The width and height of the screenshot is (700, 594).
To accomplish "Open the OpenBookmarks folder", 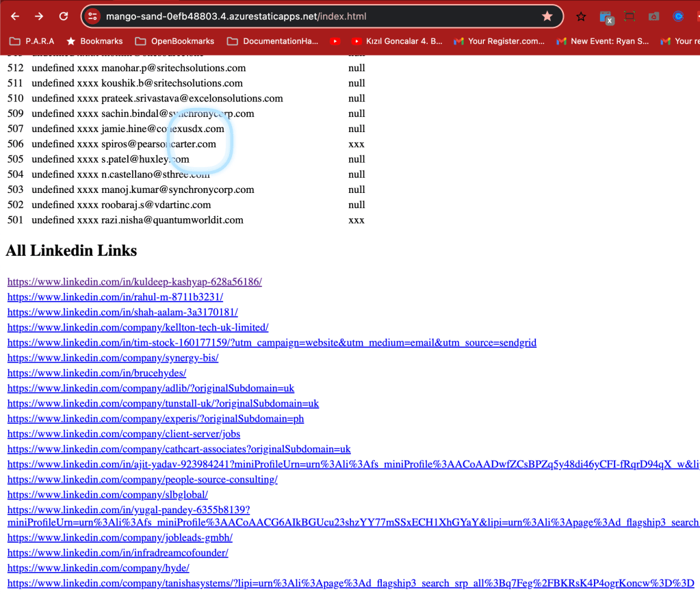I will pos(174,41).
